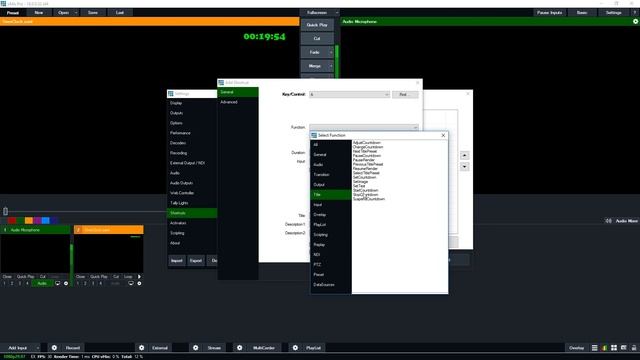Screen dimensions: 640x360
Task: Close the Select Function dialog
Action: 443,135
